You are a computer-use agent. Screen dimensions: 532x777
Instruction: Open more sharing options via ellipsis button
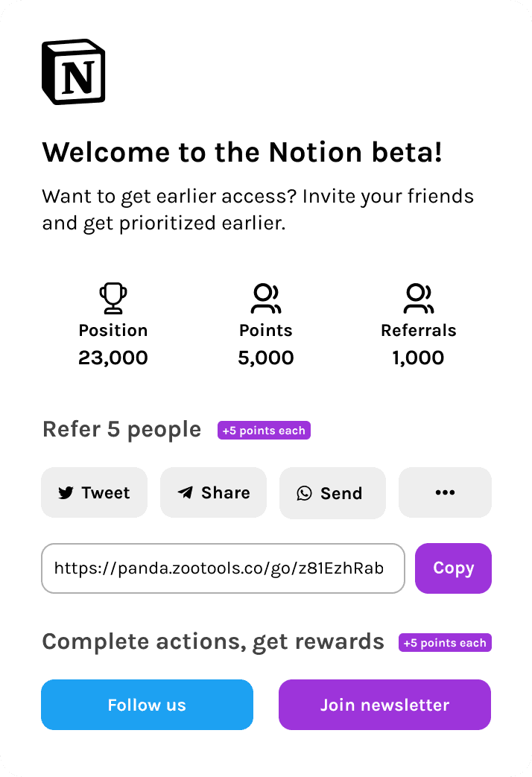tap(445, 492)
